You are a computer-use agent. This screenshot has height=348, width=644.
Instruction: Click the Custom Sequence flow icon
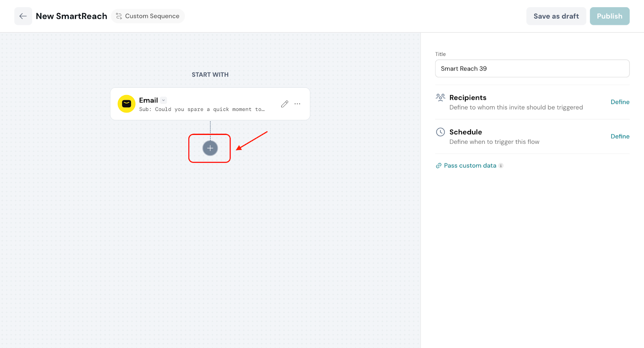(x=119, y=16)
